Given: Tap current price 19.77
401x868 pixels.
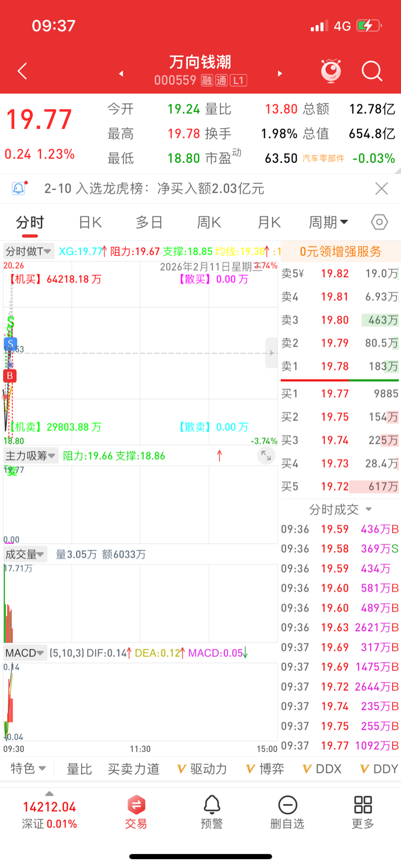Looking at the screenshot, I should tap(39, 120).
